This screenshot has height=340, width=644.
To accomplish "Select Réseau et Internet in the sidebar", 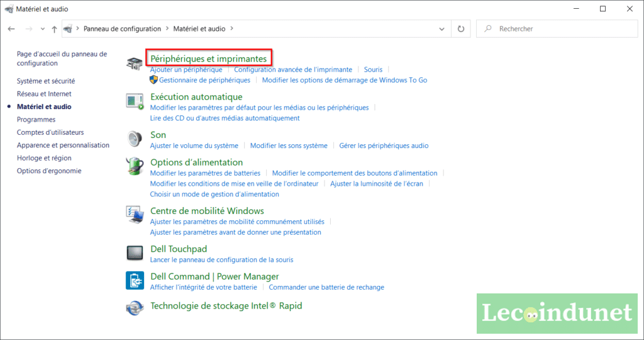I will (x=44, y=94).
